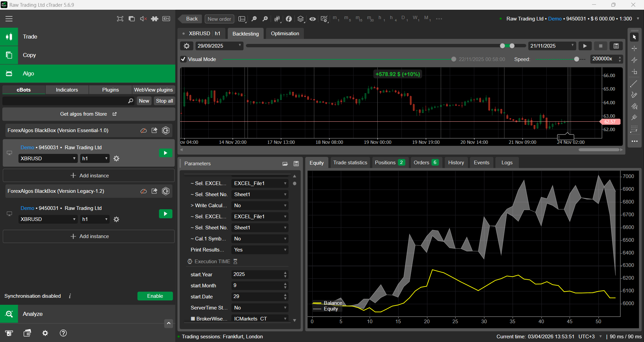The height and width of the screenshot is (342, 644).
Task: Open the Optimisation tab
Action: [285, 34]
